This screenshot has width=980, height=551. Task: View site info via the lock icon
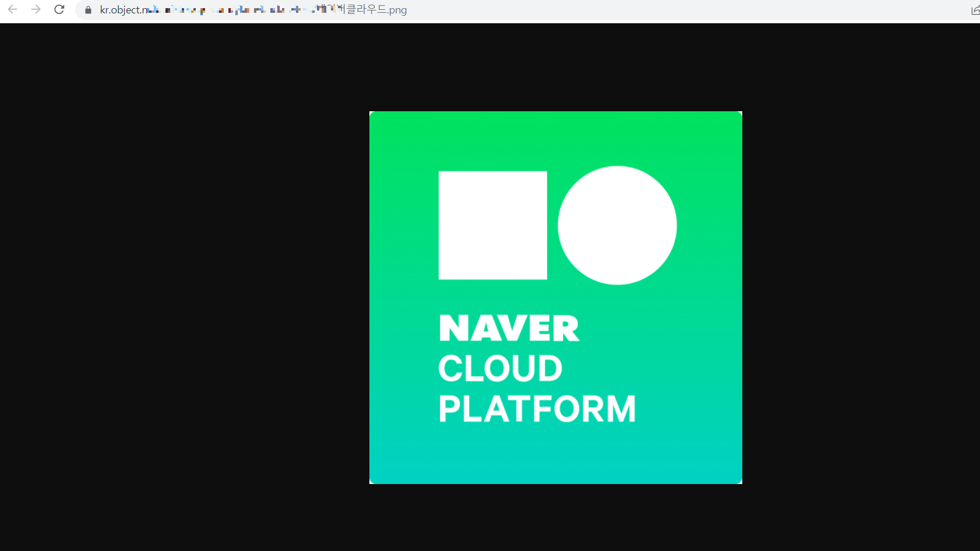point(89,10)
